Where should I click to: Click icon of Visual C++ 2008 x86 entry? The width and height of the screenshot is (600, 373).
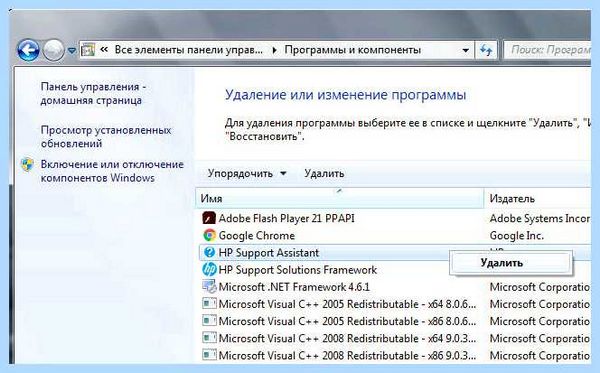pos(209,355)
